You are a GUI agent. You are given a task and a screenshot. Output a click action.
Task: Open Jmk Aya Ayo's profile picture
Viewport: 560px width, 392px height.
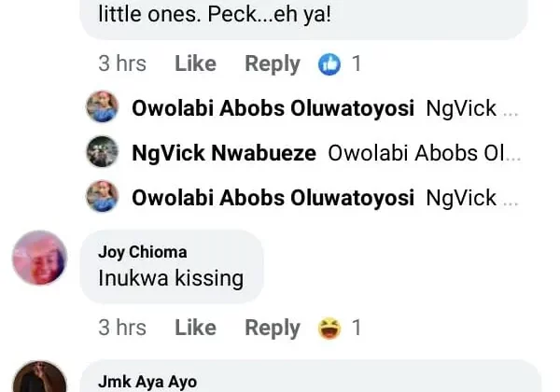tap(39, 378)
